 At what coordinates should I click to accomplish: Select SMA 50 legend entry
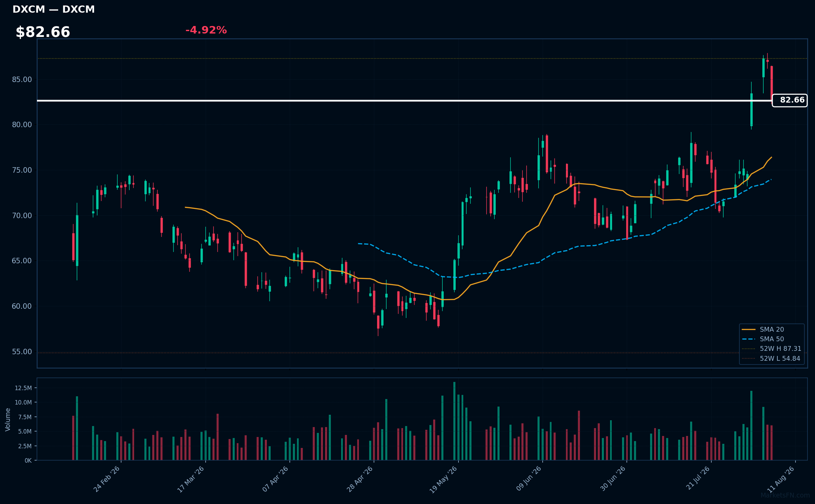click(x=772, y=339)
